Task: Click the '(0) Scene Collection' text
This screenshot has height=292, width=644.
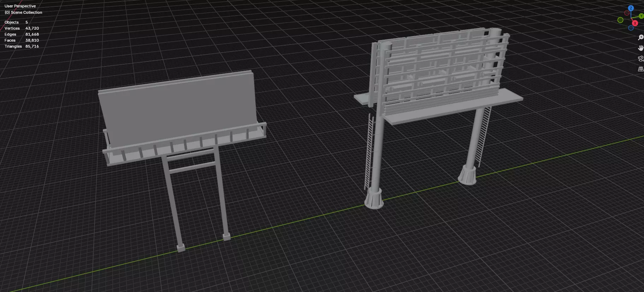Action: pyautogui.click(x=23, y=12)
